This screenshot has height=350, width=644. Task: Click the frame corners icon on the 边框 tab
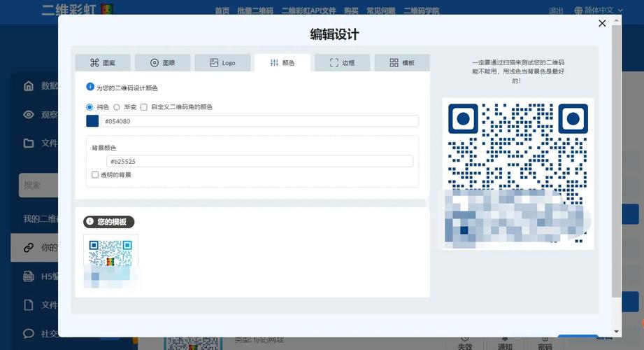pos(334,62)
